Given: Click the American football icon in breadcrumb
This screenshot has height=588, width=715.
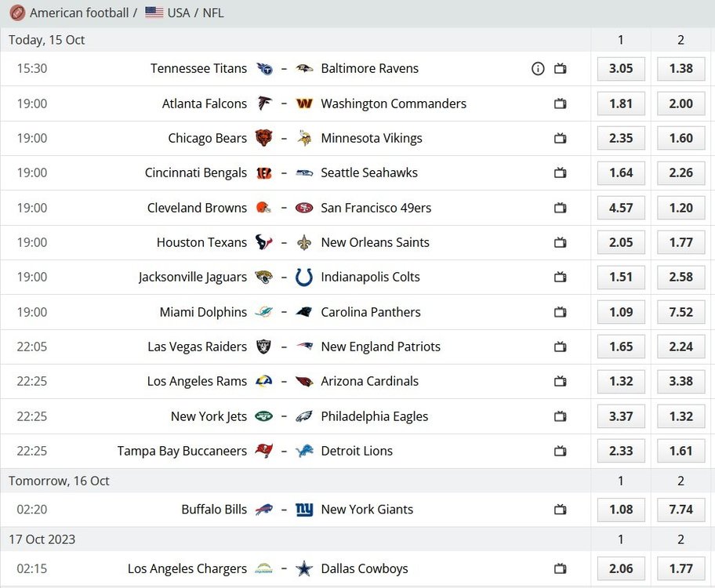Looking at the screenshot, I should click(x=17, y=13).
